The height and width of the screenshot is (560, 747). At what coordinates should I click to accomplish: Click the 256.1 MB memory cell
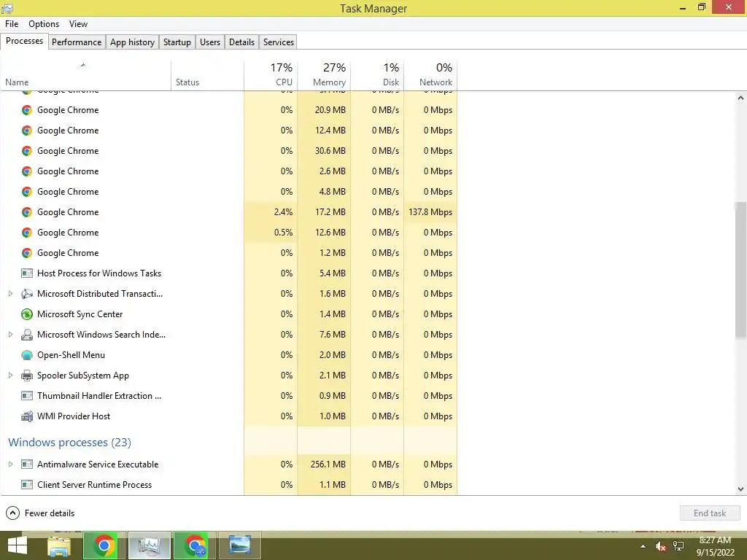pos(324,464)
